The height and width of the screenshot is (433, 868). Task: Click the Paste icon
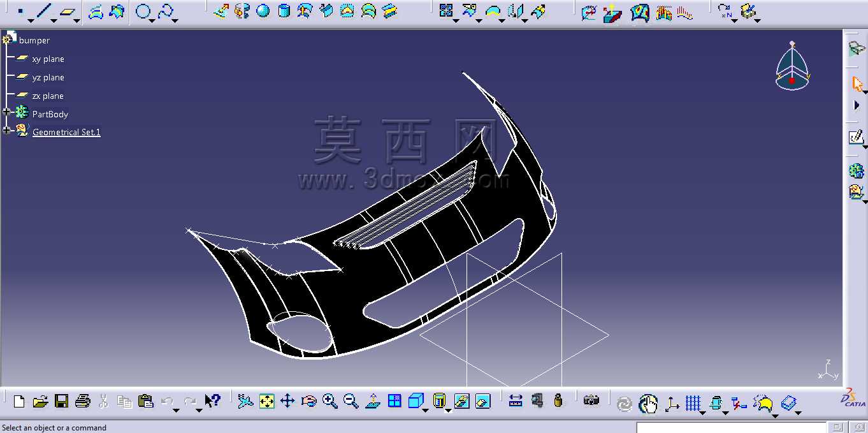coord(146,401)
